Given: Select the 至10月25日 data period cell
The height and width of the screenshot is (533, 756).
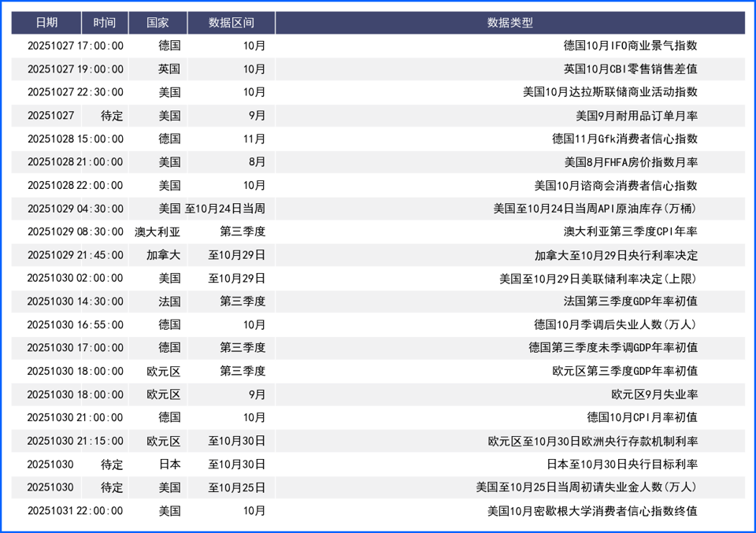Looking at the screenshot, I should point(236,487).
